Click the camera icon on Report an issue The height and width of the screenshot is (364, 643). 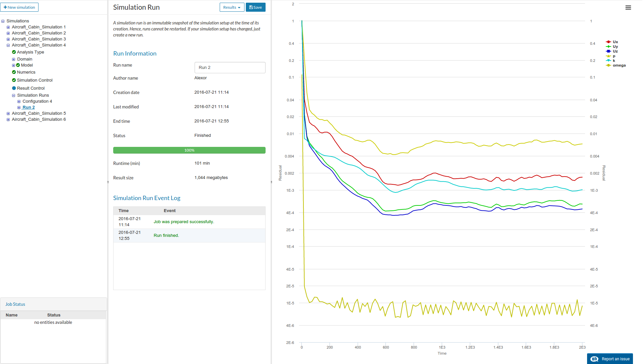click(x=594, y=359)
